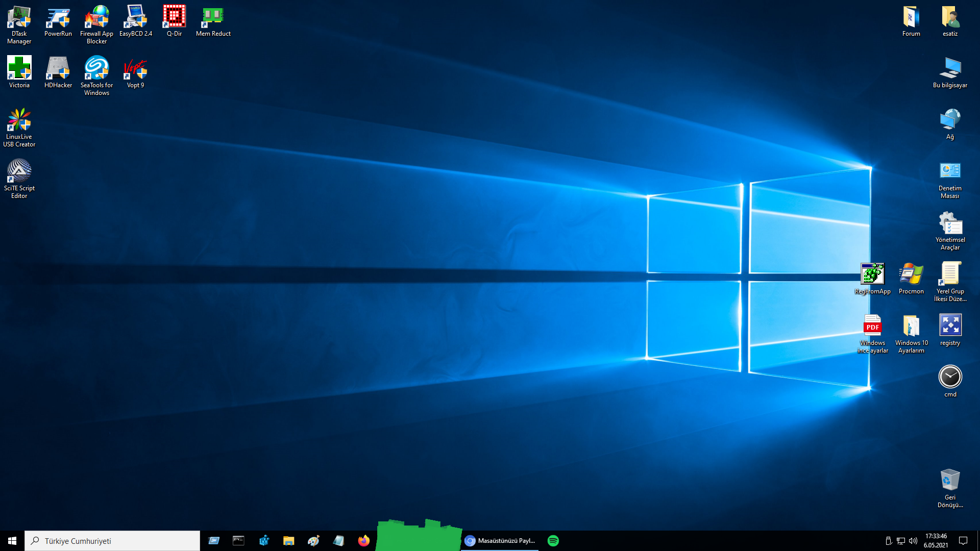Select the registry desktop icon
The height and width of the screenshot is (551, 980).
coord(950,330)
